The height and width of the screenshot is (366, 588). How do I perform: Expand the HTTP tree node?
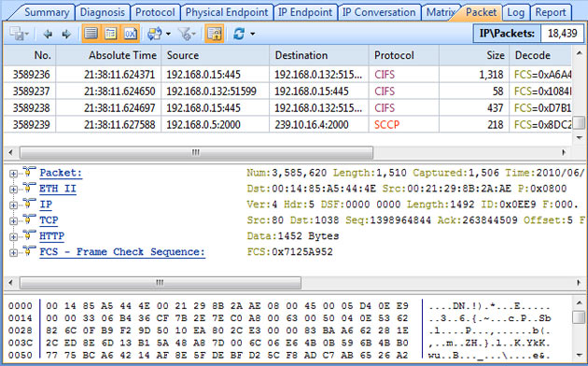(13, 237)
